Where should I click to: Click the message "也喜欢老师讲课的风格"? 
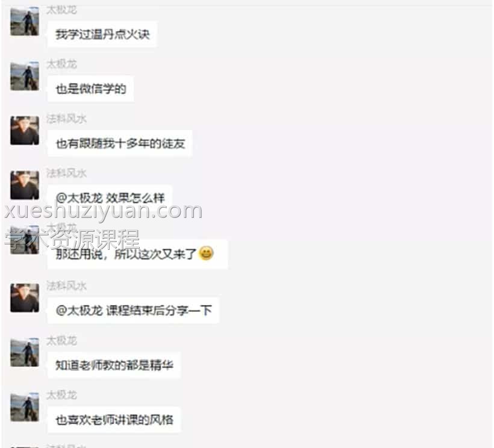114,420
